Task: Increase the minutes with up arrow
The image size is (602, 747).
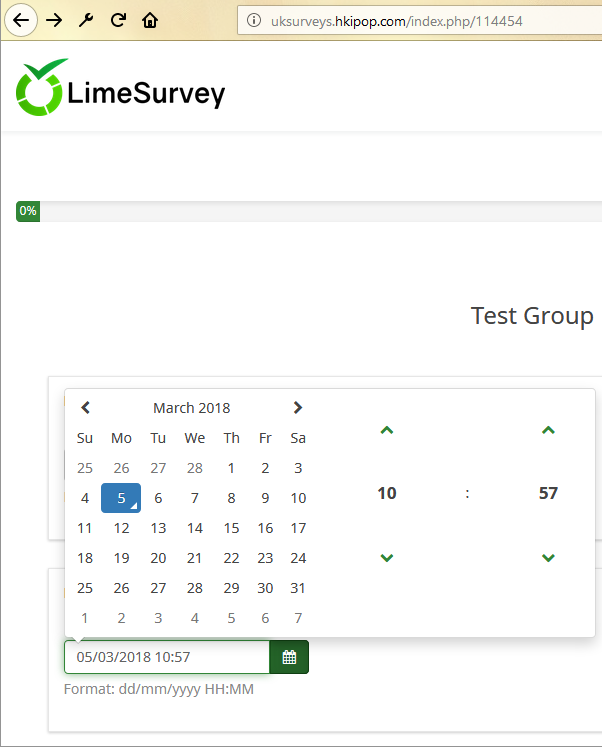Action: point(547,431)
